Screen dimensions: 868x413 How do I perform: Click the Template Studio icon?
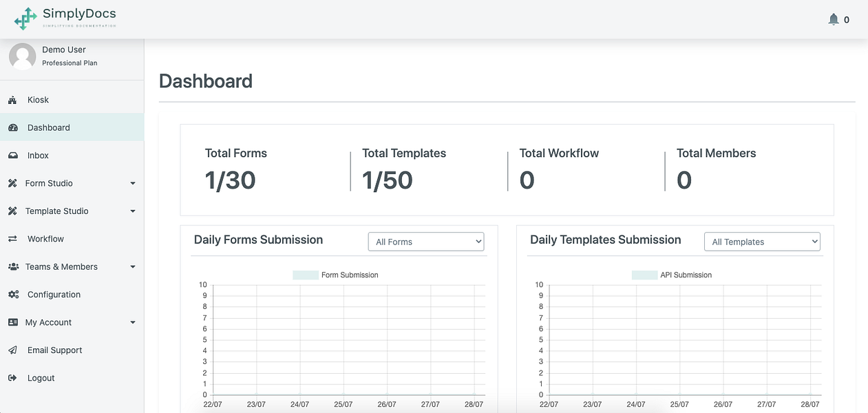coord(12,211)
